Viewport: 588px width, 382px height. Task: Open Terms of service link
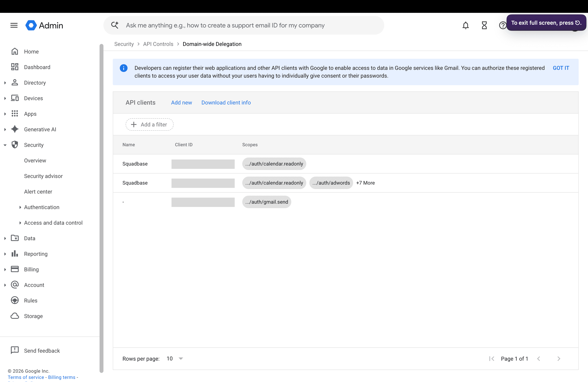pos(26,377)
